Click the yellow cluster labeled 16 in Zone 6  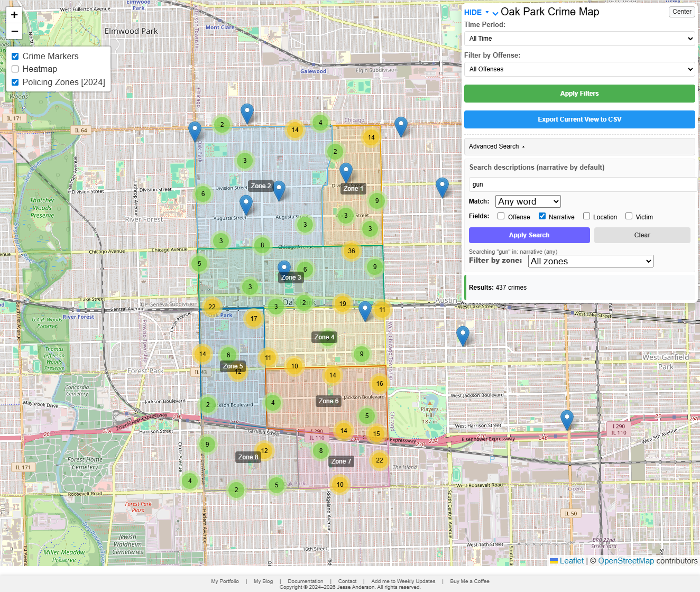tap(380, 384)
